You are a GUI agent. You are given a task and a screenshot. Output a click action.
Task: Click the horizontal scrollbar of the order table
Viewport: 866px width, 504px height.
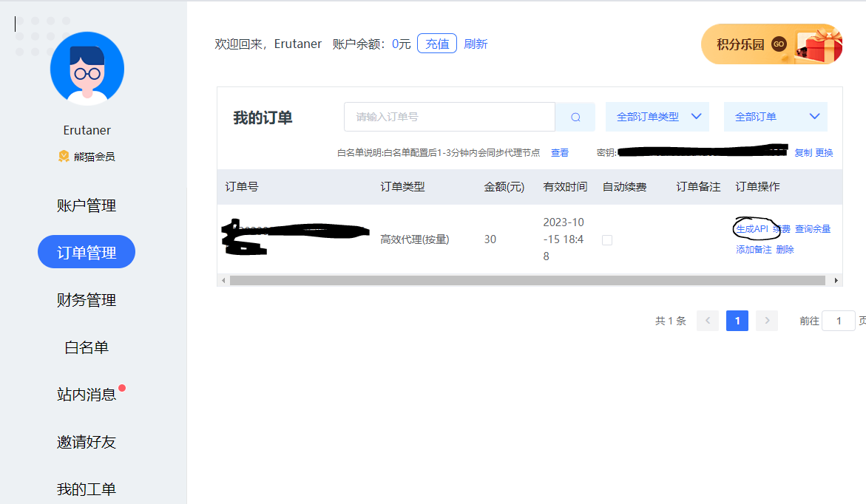coord(527,280)
